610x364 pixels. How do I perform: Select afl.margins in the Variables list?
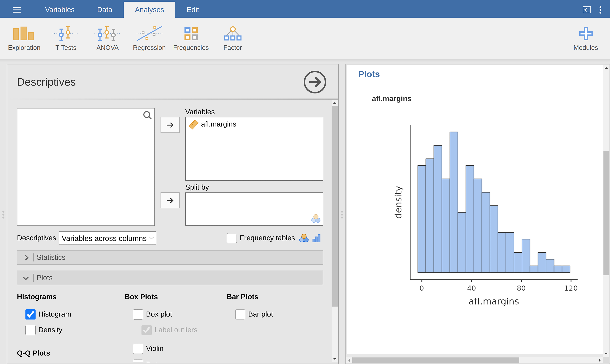click(254, 124)
